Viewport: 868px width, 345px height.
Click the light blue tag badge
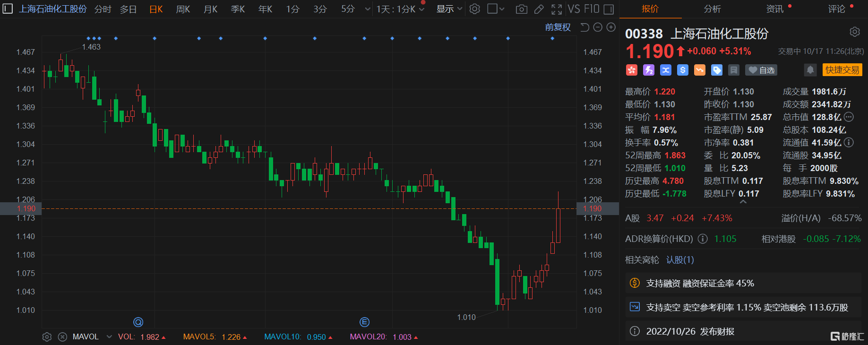point(717,70)
